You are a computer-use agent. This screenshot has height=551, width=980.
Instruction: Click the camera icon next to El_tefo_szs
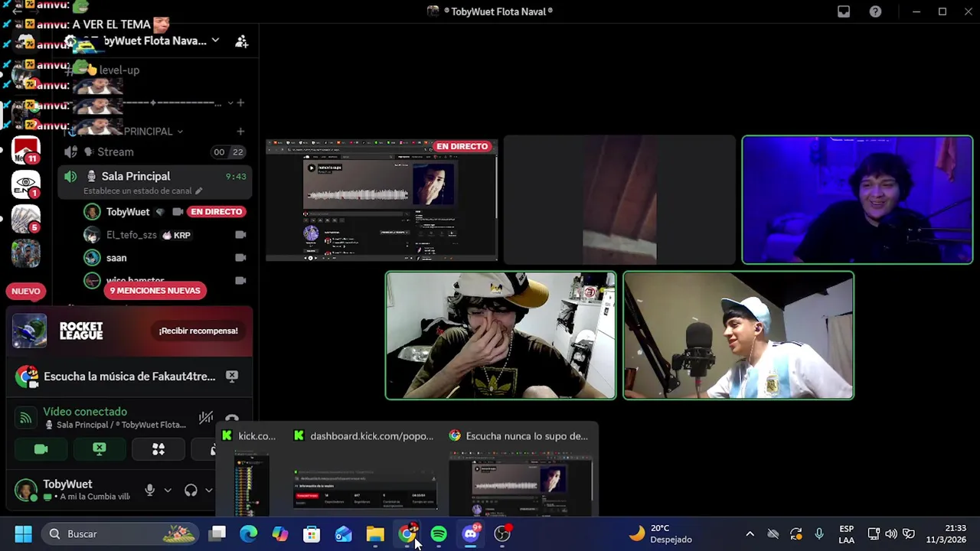point(240,235)
